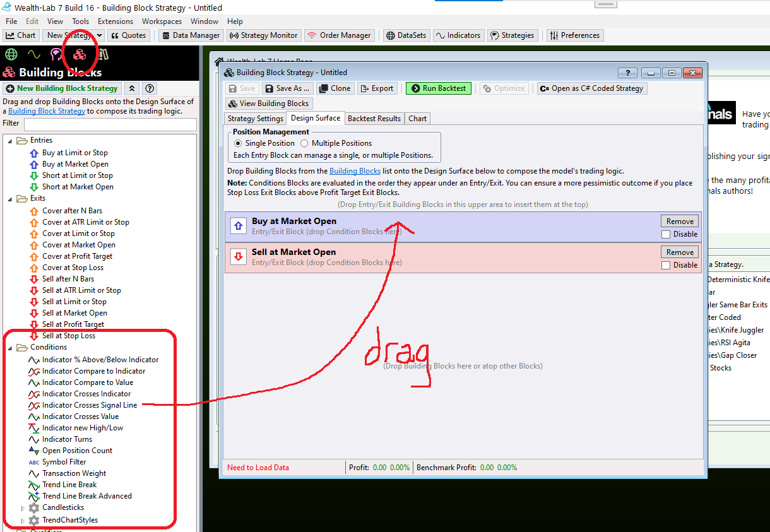Click the Strategies toolbar button

[512, 35]
